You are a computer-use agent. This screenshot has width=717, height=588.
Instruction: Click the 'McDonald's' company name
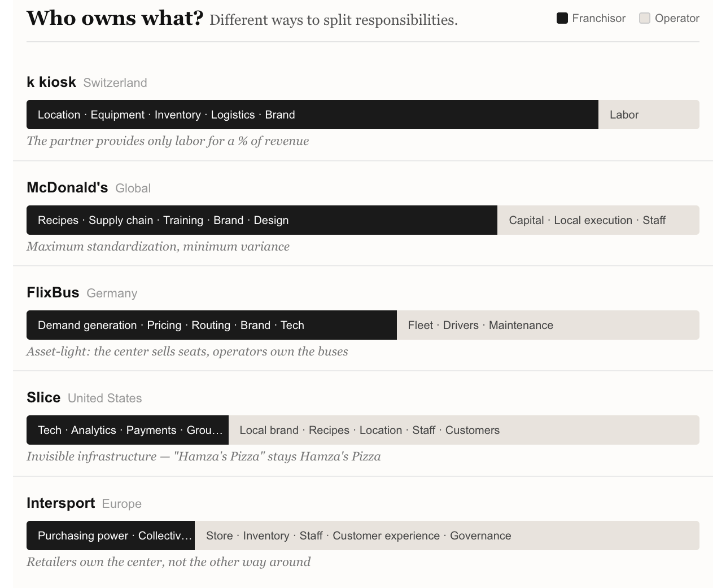tap(67, 187)
